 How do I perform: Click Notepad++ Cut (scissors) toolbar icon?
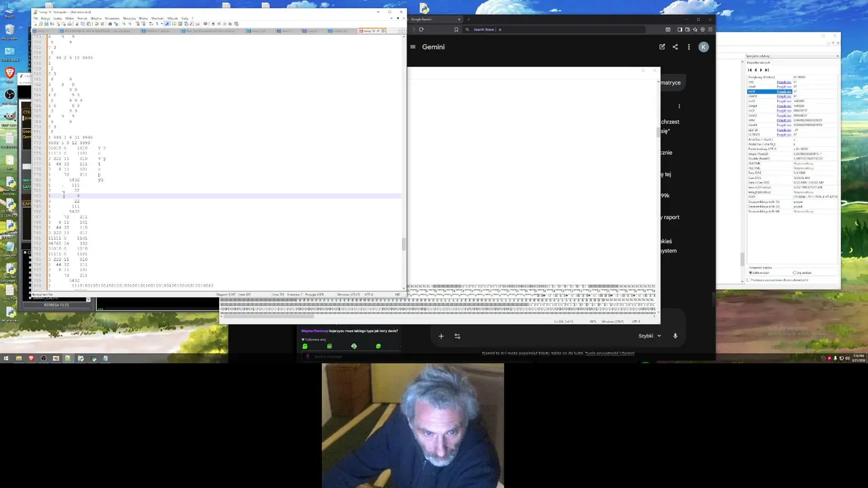(77, 24)
